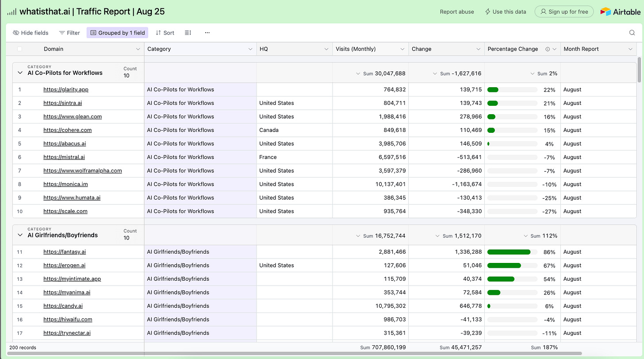The width and height of the screenshot is (644, 359).
Task: Collapse the AI Girlfriends/Boyfriends group
Action: coord(20,235)
